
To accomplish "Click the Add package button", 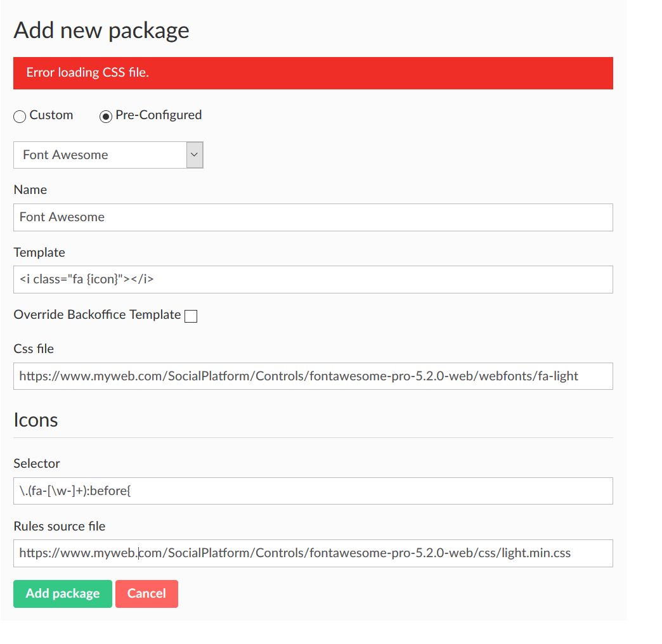I will pyautogui.click(x=63, y=594).
